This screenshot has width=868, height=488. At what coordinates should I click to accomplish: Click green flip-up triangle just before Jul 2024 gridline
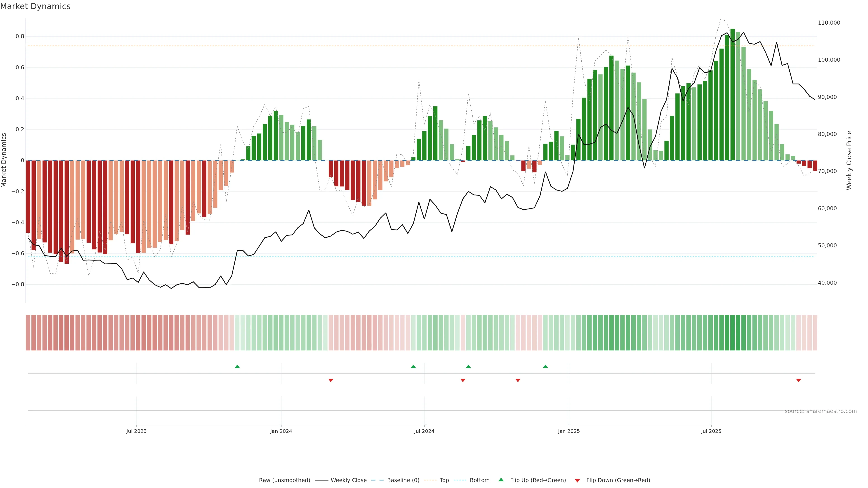point(413,366)
